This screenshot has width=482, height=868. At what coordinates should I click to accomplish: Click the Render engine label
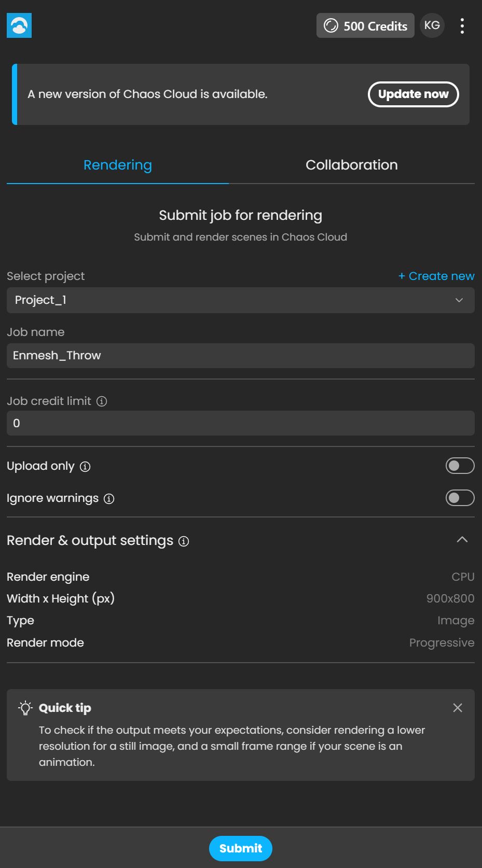coord(48,577)
